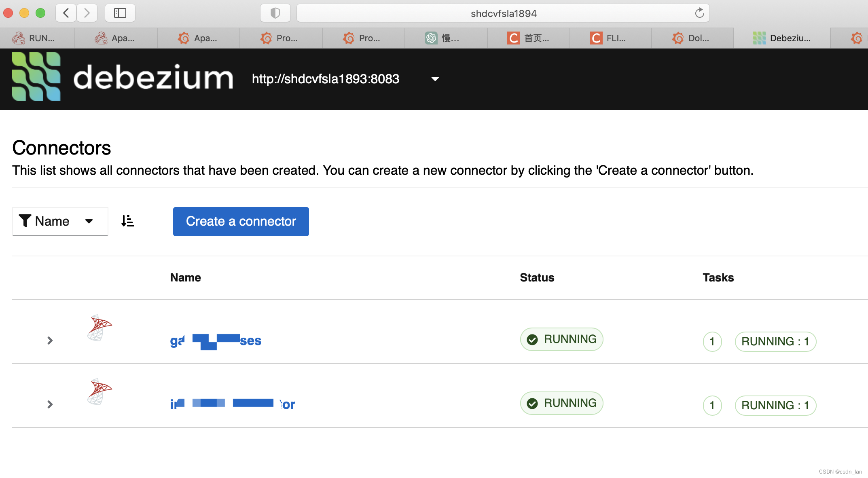
Task: Click the cluster dropdown caret arrow
Action: pyautogui.click(x=435, y=79)
